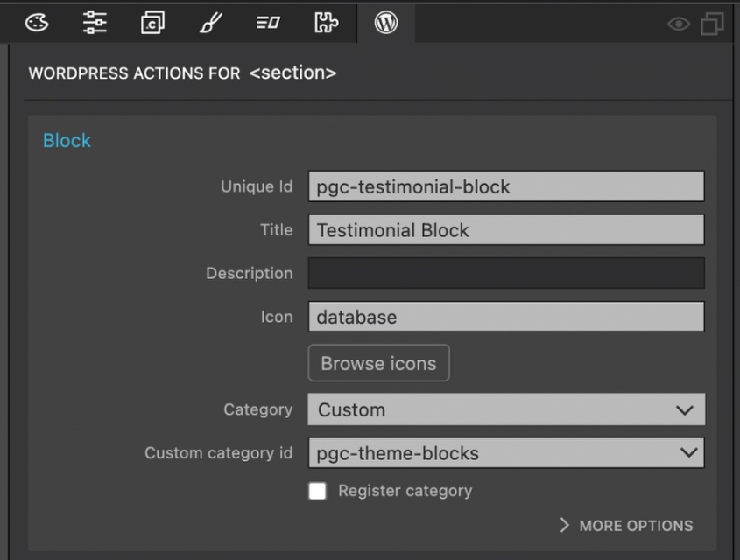This screenshot has height=560, width=740.
Task: Click the Browse icons button
Action: [x=378, y=363]
